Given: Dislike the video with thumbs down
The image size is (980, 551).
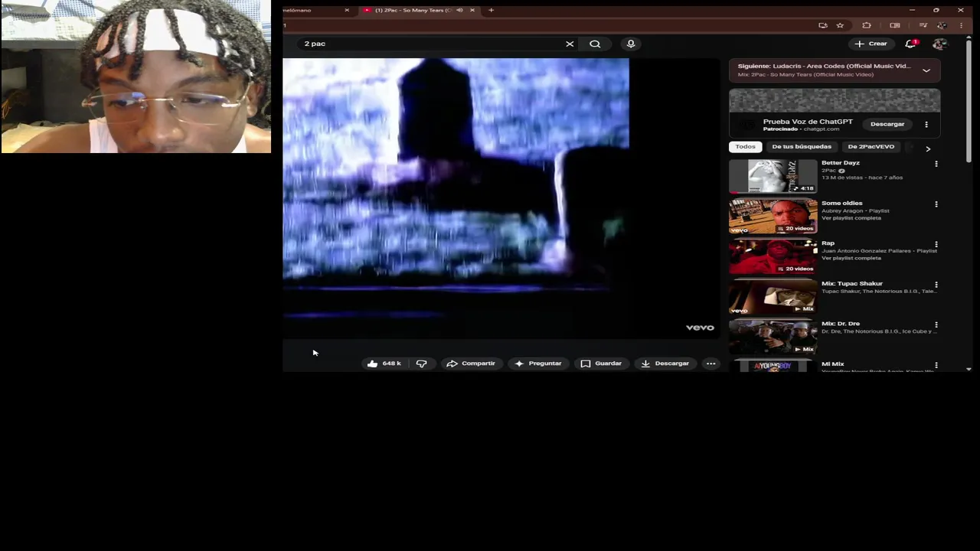Looking at the screenshot, I should coord(421,364).
